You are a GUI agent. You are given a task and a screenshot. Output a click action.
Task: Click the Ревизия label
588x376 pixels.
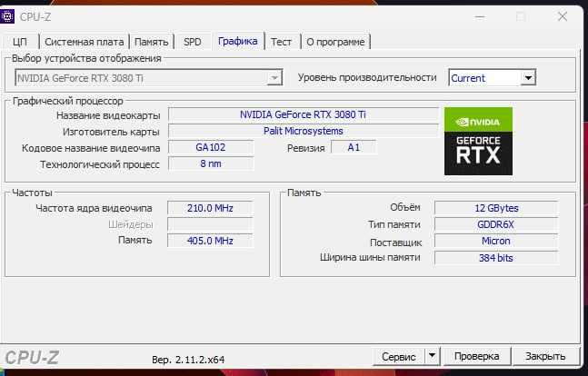pyautogui.click(x=305, y=148)
